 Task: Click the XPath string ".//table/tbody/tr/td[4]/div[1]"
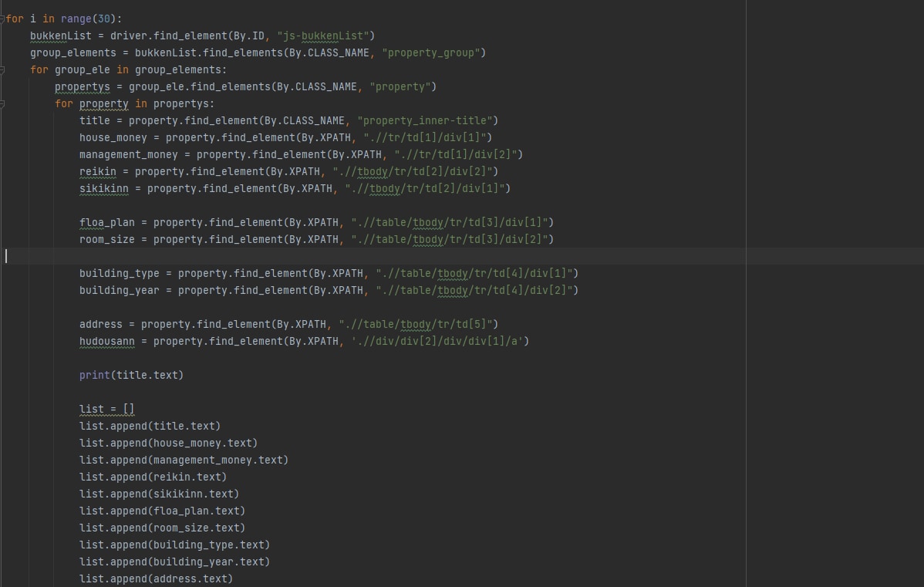474,274
